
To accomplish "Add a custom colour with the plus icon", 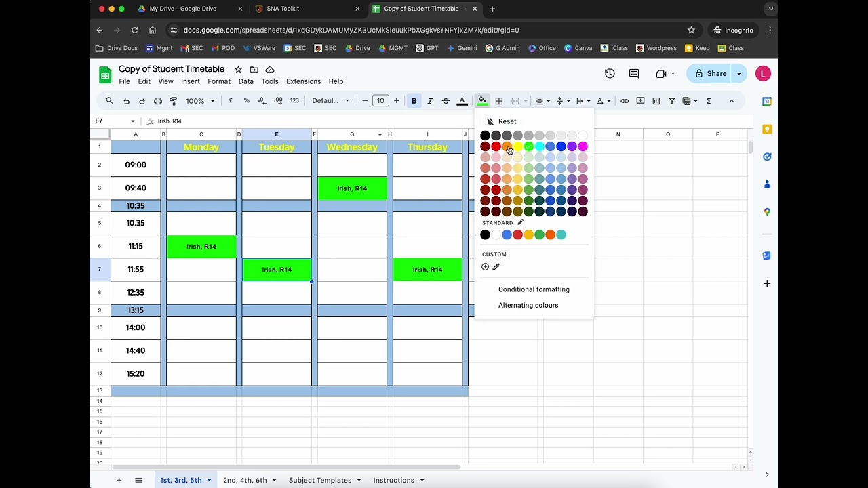I will coord(485,267).
